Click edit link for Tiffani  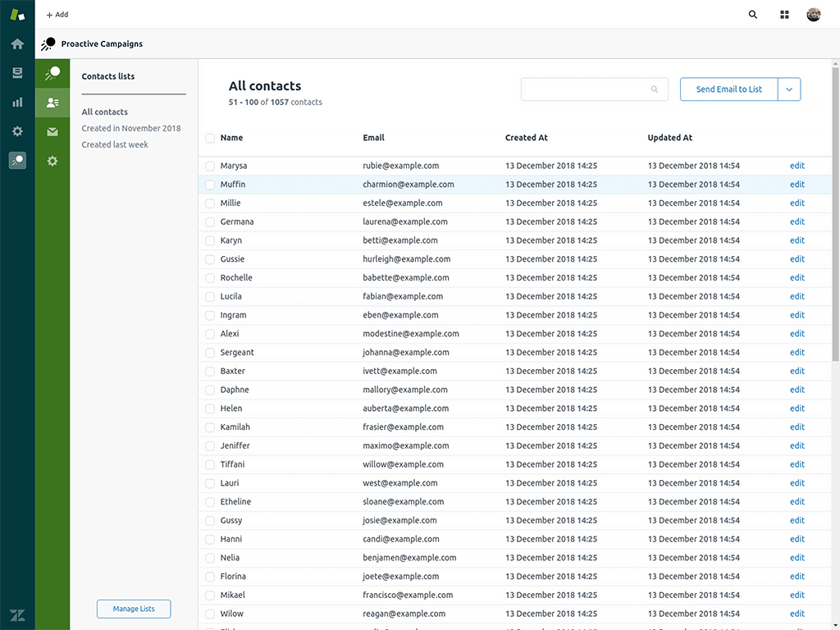coord(797,464)
